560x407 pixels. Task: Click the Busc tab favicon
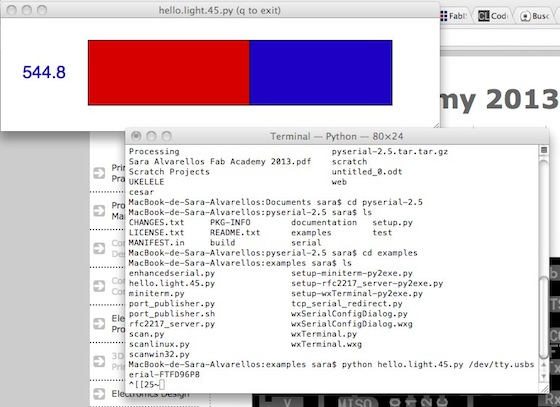525,16
